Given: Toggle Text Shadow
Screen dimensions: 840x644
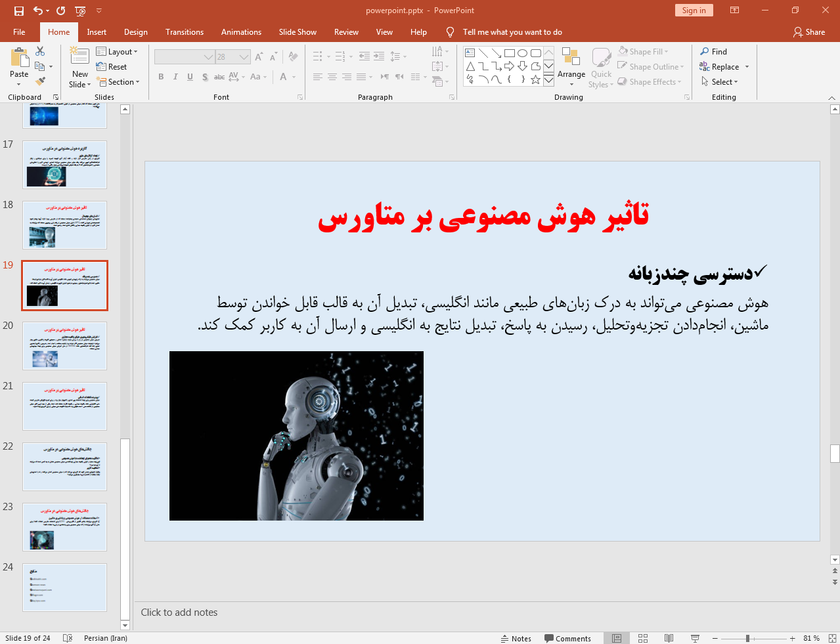Looking at the screenshot, I should click(205, 77).
